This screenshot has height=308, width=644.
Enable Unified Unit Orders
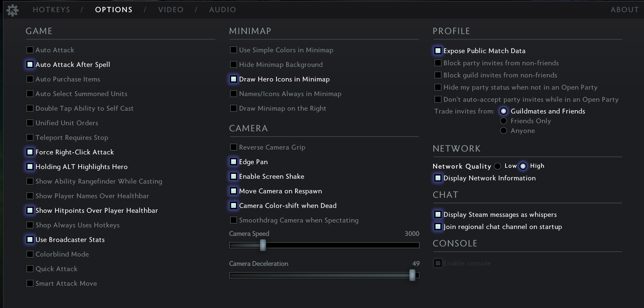click(x=30, y=123)
